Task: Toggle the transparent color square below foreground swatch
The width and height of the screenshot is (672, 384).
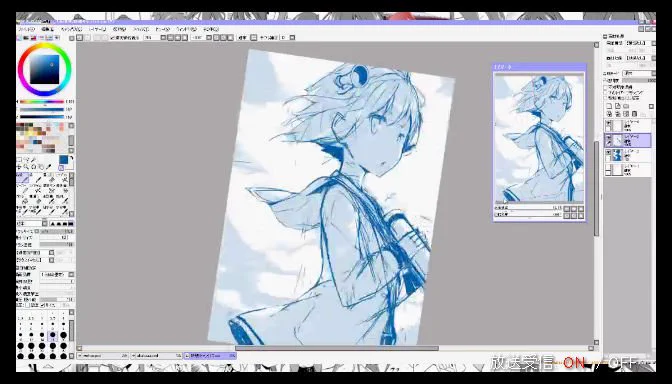Action: 61,168
